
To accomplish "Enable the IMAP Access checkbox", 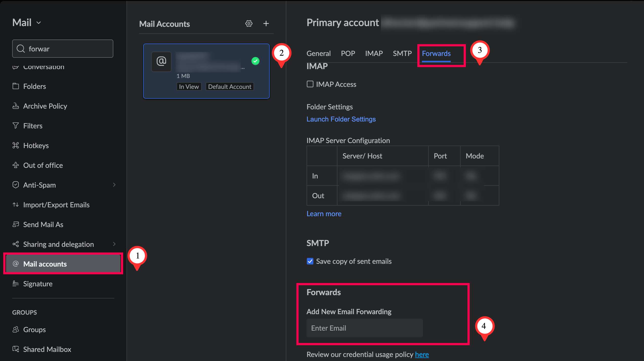I will tap(310, 84).
